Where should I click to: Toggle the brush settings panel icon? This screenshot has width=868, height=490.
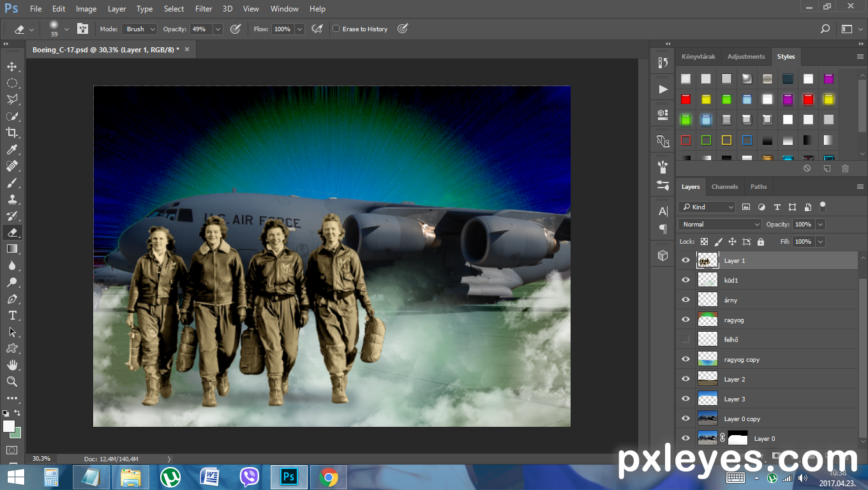82,29
